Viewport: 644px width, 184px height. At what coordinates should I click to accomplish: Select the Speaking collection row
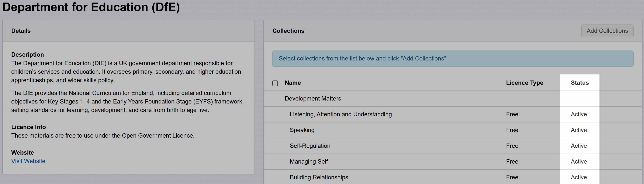[302, 130]
